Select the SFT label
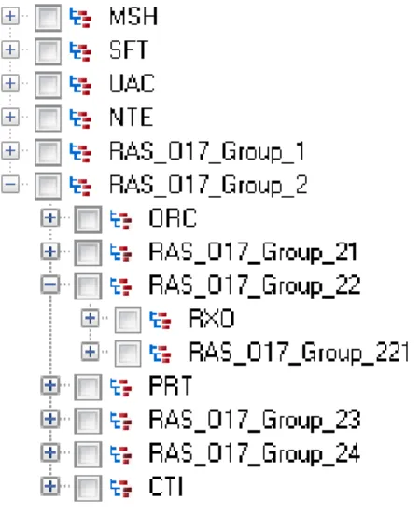Image resolution: width=420 pixels, height=514 pixels. pos(129,50)
